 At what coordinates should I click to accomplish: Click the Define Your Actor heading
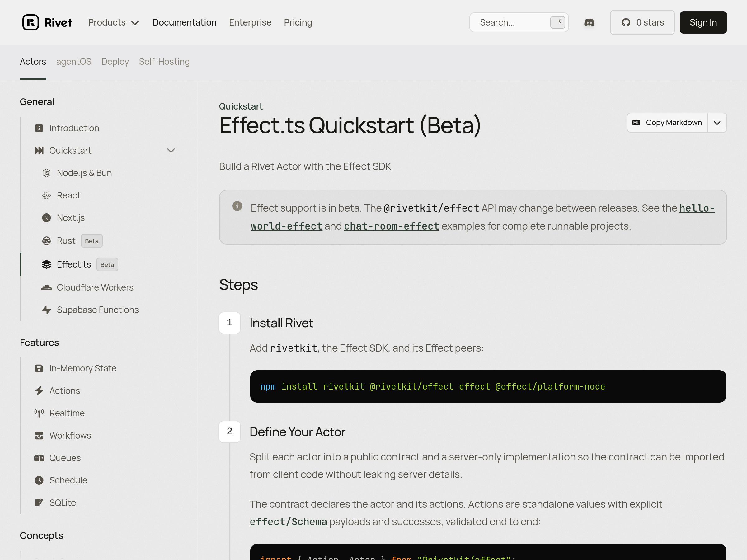[x=298, y=432]
